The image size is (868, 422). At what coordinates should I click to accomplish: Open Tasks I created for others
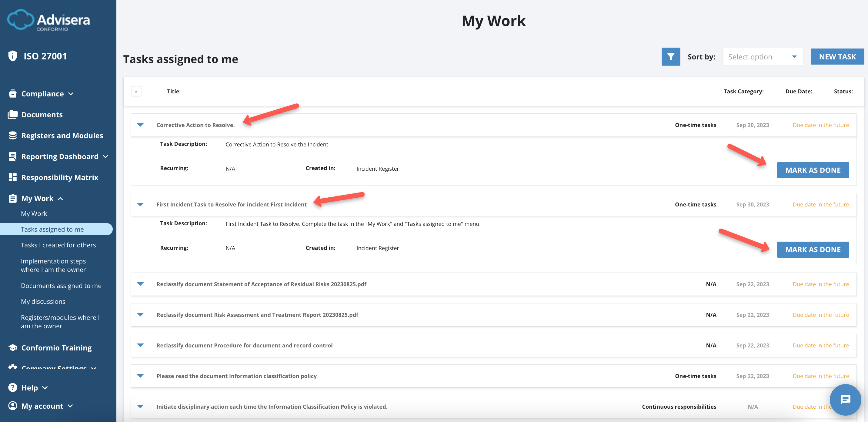58,245
